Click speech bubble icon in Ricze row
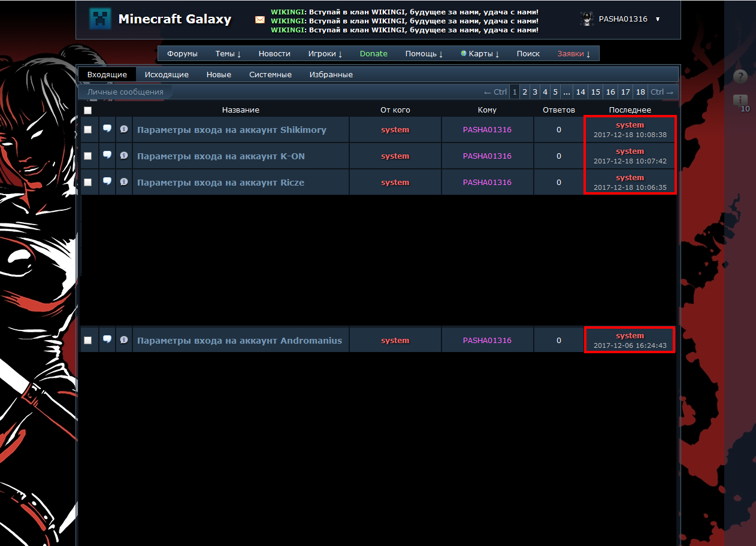Image resolution: width=756 pixels, height=546 pixels. (x=107, y=181)
